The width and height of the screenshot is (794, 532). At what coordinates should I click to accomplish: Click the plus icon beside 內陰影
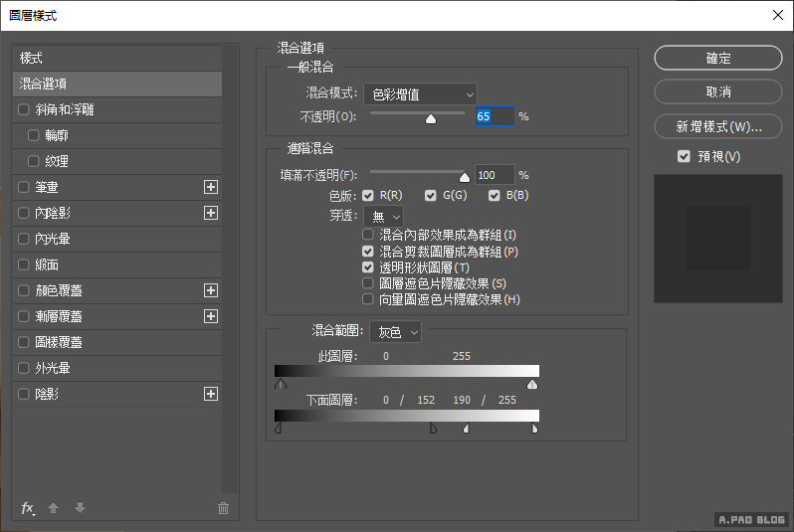(x=210, y=213)
